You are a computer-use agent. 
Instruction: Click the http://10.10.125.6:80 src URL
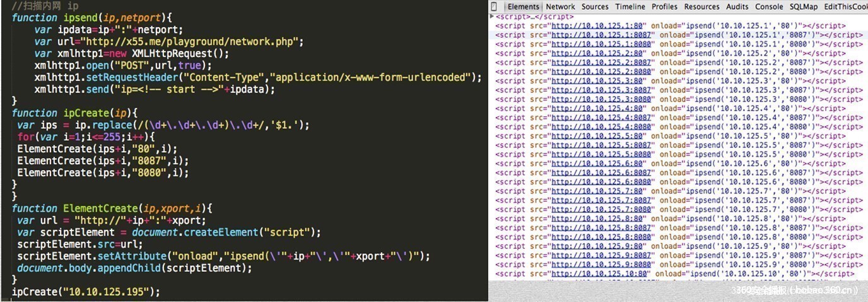pyautogui.click(x=597, y=164)
